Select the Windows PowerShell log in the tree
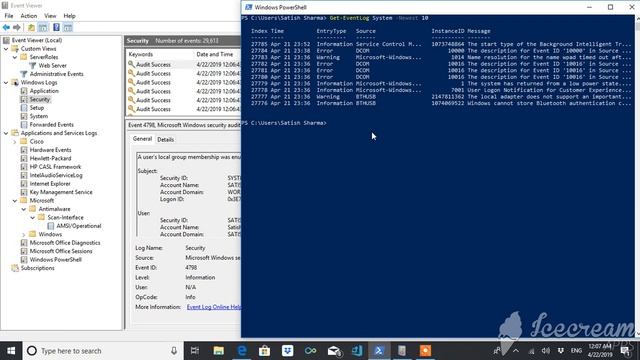The width and height of the screenshot is (640, 360). 56,260
